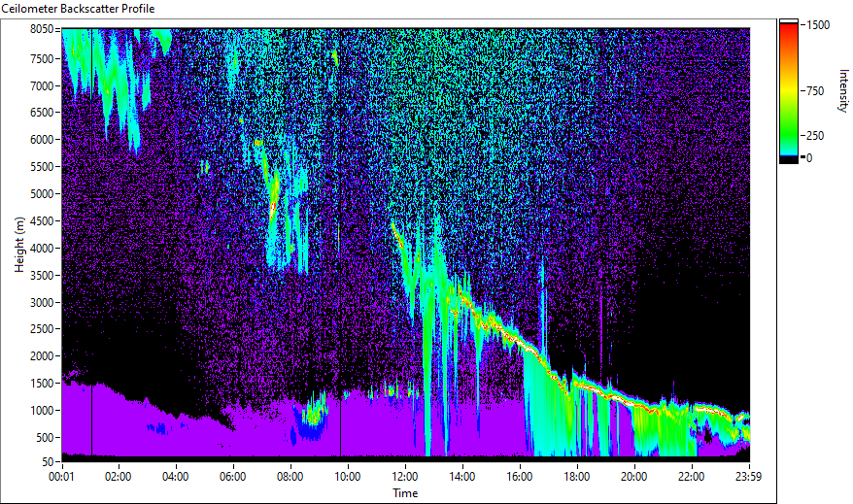Click the Ceilometer Backscatter Profile title
This screenshot has height=504, width=853.
(x=78, y=9)
